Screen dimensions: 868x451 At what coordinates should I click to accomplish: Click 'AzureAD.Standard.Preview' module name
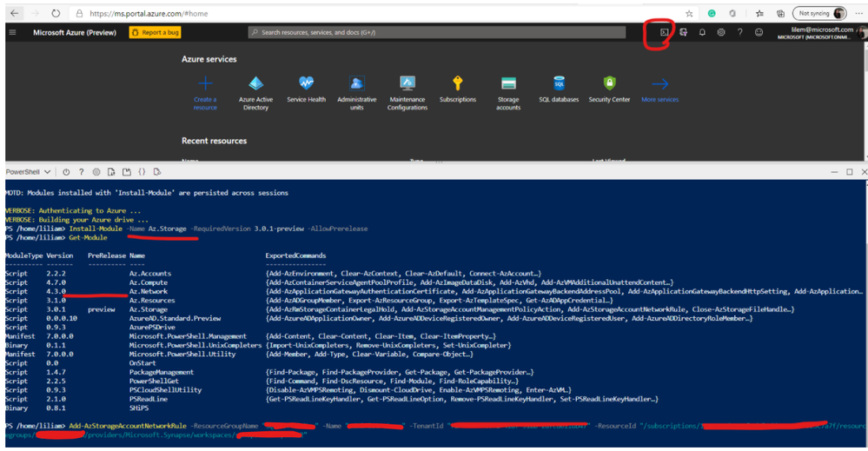coord(175,319)
